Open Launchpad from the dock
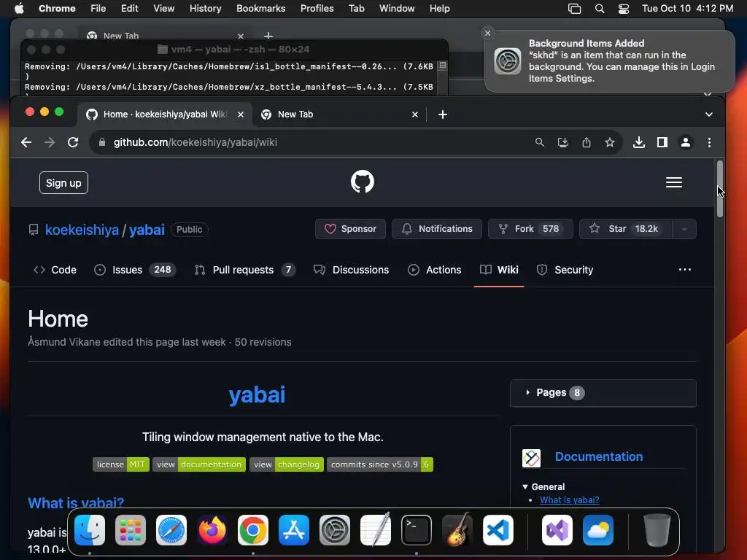 [x=131, y=530]
